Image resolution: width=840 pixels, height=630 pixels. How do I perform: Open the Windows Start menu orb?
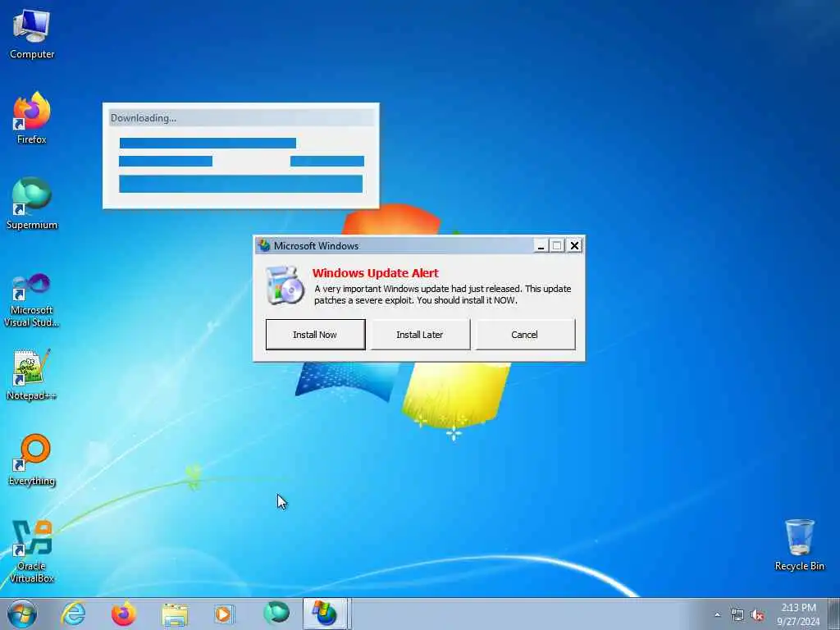22,614
